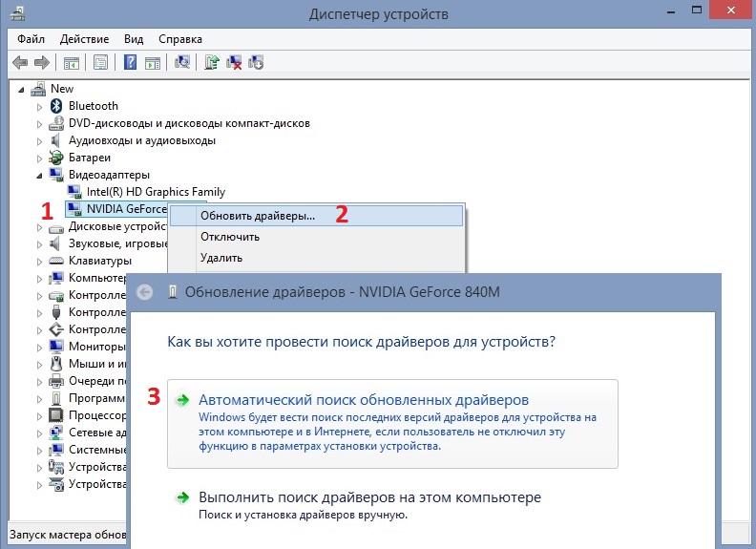Click the Update driver software toolbar icon
Screen dimensions: 756x549
211,62
